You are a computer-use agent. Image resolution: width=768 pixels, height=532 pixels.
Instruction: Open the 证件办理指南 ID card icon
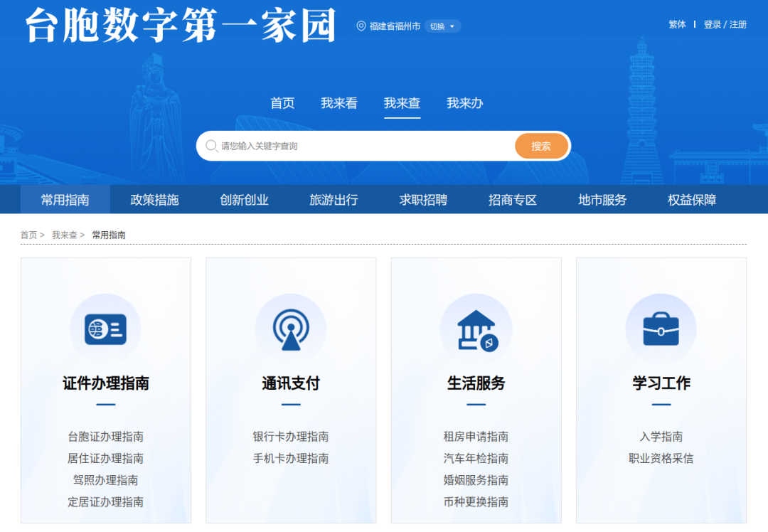pyautogui.click(x=106, y=329)
